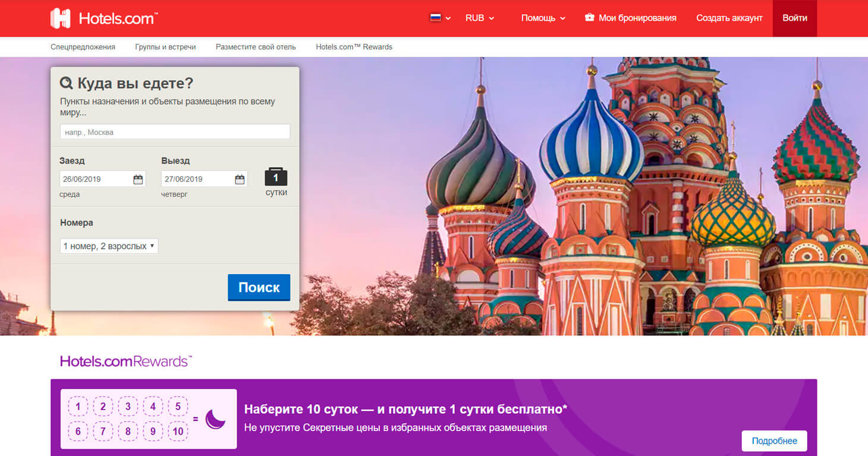Open the room selector '1 номер, 2 взрослых'
Viewport: 868px width, 456px height.
pyautogui.click(x=109, y=245)
